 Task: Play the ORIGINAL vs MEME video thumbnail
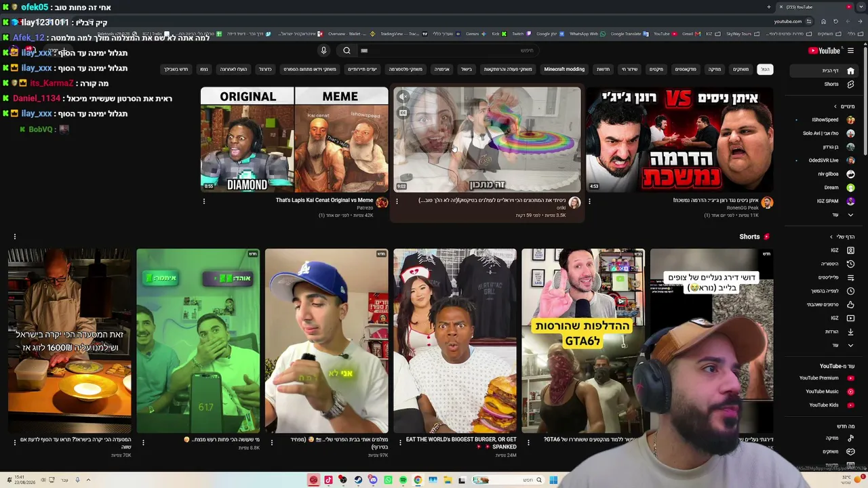tap(294, 140)
